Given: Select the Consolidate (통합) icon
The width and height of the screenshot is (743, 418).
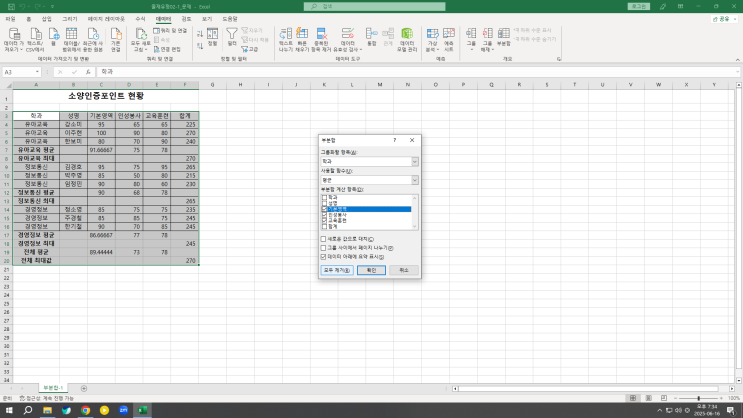Looking at the screenshot, I should (372, 37).
